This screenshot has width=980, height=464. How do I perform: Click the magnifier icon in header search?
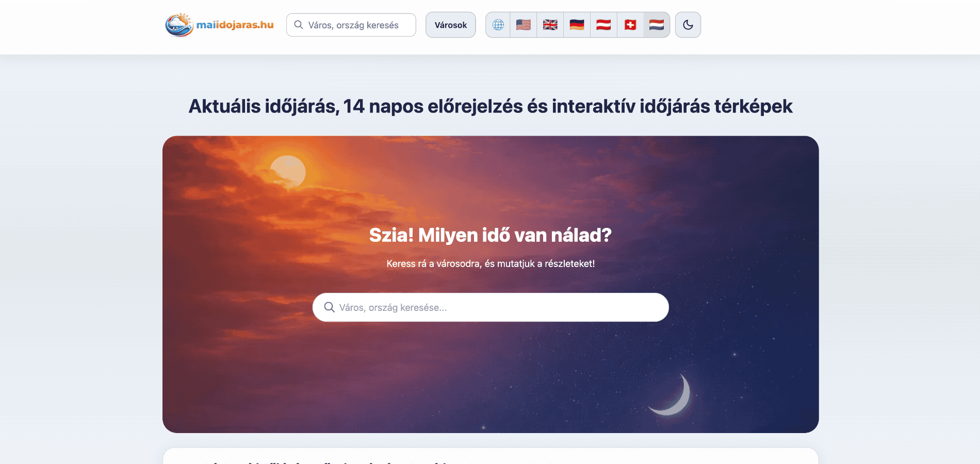click(x=298, y=25)
